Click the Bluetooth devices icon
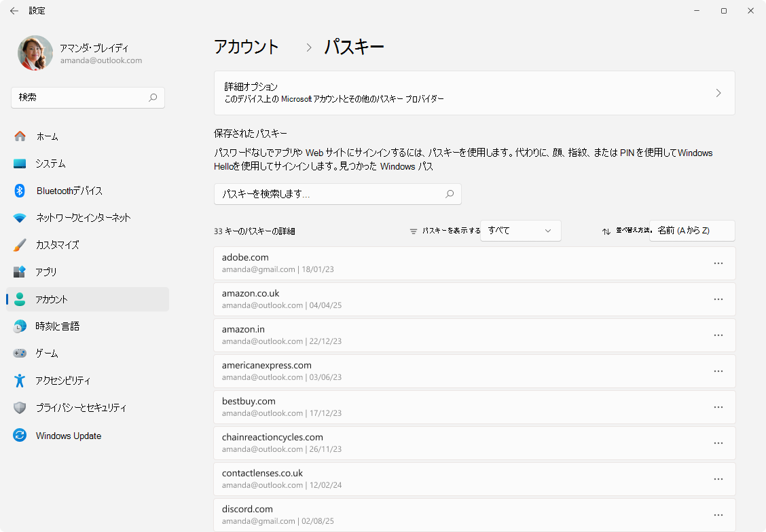The width and height of the screenshot is (766, 532). tap(20, 191)
